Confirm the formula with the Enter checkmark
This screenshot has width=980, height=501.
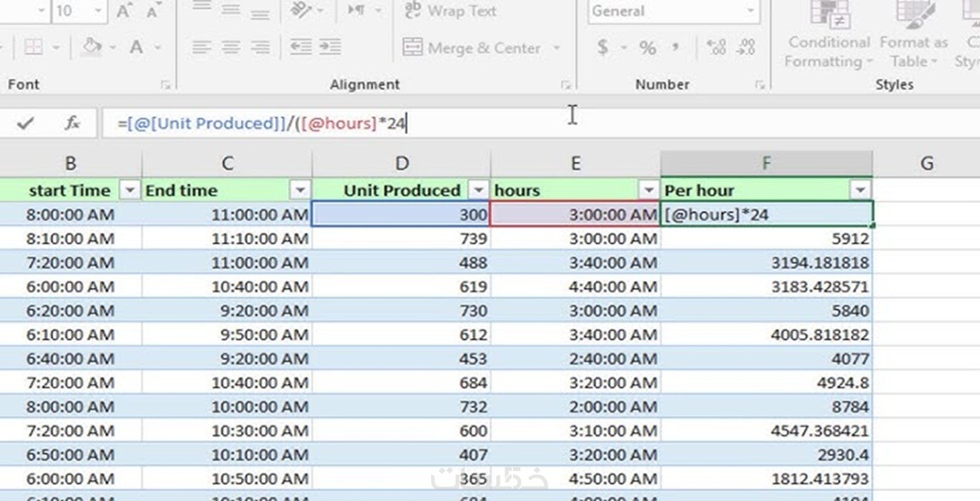(x=25, y=123)
